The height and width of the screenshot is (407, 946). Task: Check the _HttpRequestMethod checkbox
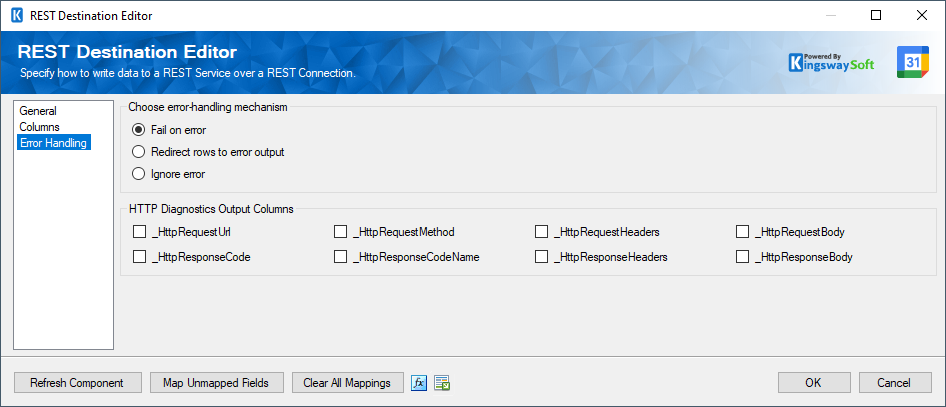341,232
